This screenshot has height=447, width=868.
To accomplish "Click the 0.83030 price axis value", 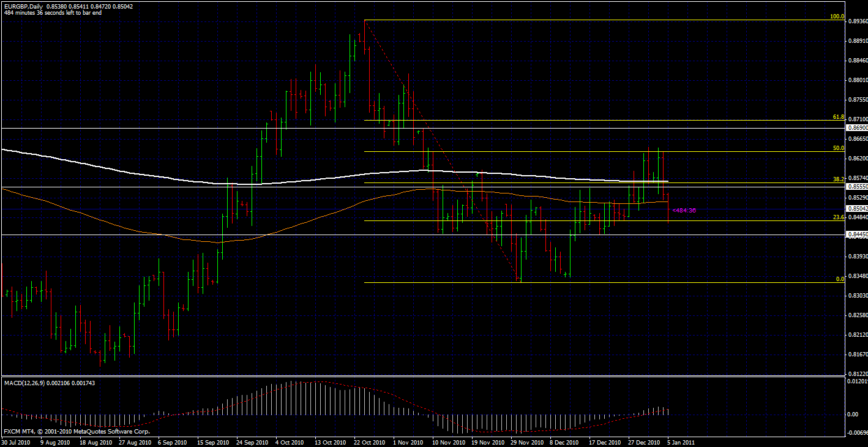I will click(858, 296).
